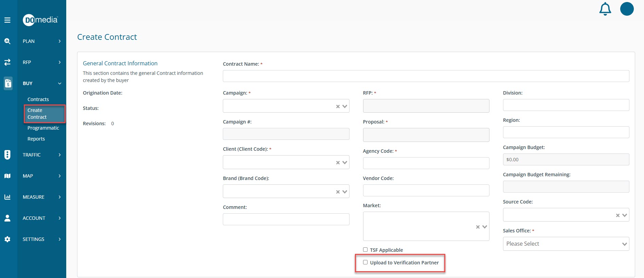Click the General Contract Information heading

(120, 63)
